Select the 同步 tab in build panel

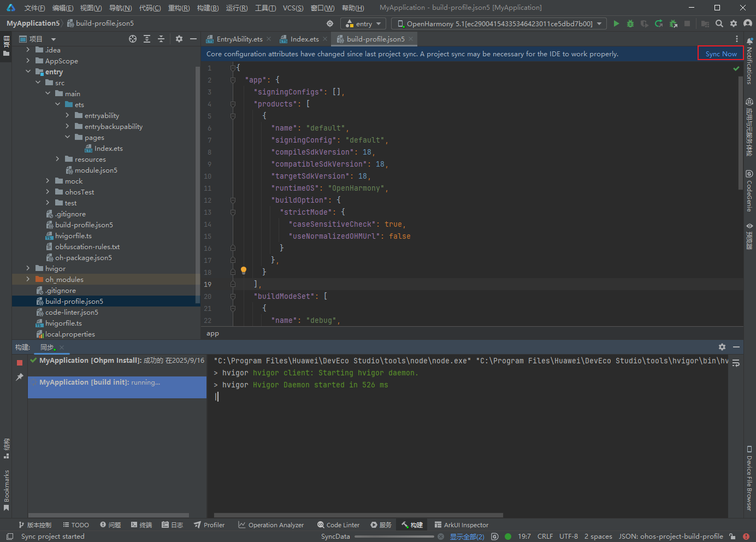(47, 347)
